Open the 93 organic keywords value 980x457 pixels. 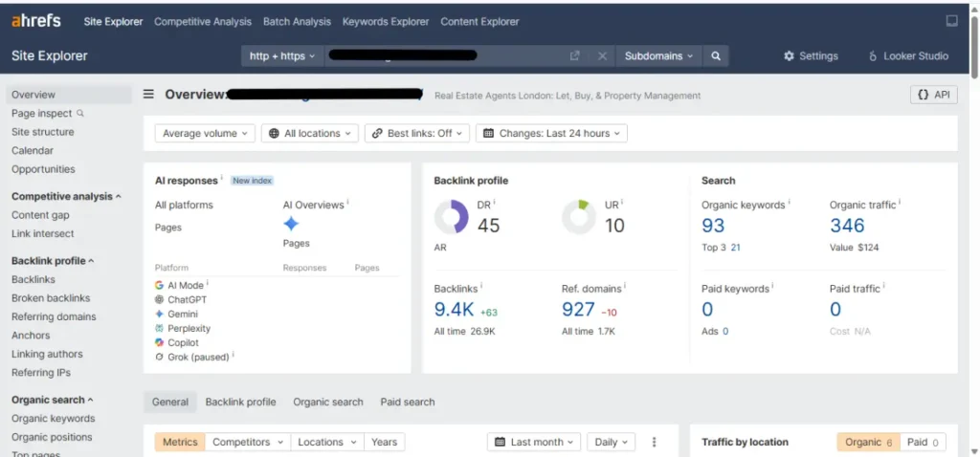point(713,226)
